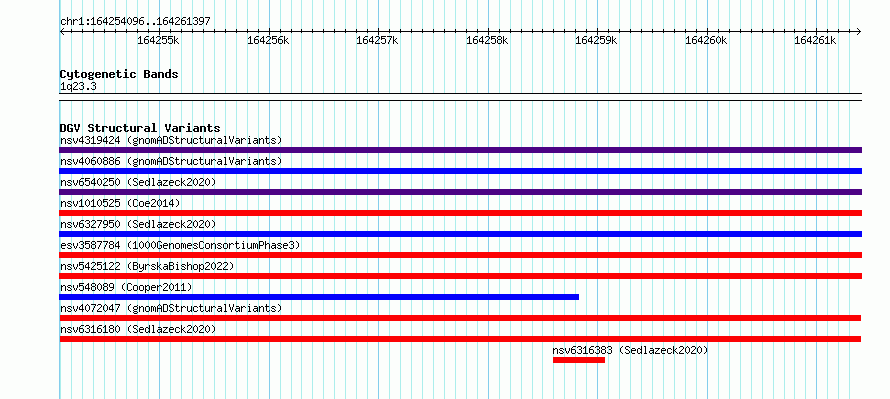
Task: Click the nsv4072047 gnomADStructuralVariants label
Action: tap(171, 308)
